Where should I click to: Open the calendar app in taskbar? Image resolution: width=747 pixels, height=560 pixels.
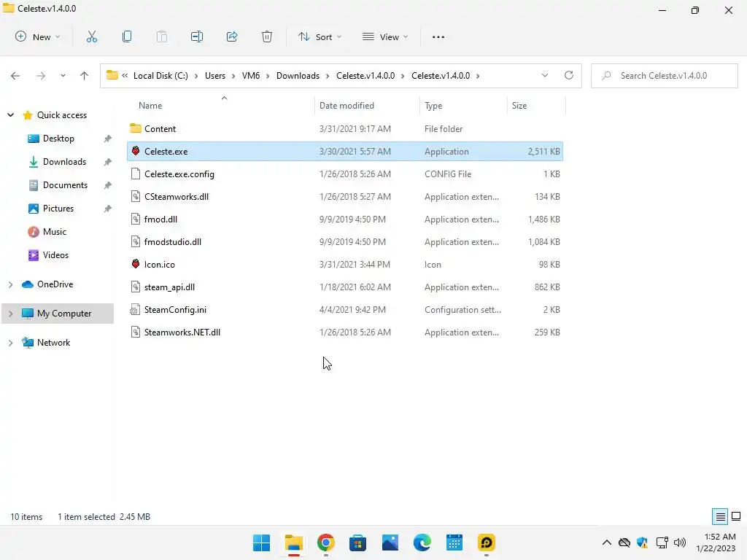click(454, 542)
